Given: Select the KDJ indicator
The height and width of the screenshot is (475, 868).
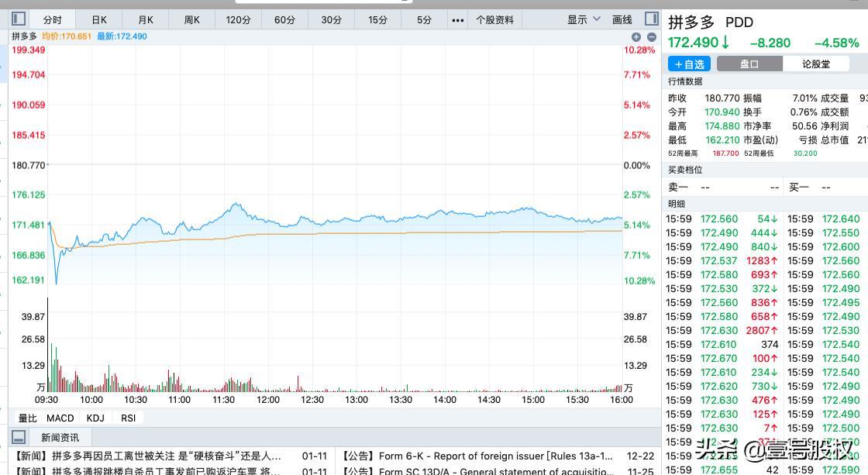Looking at the screenshot, I should coord(95,418).
